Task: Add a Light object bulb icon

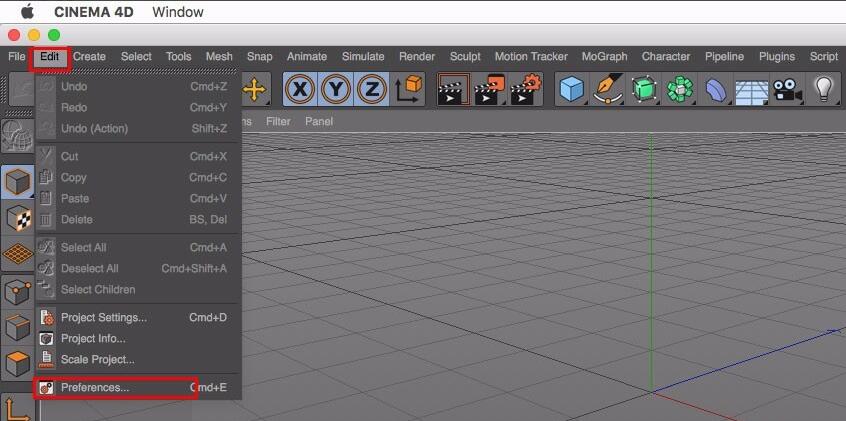Action: (x=823, y=89)
